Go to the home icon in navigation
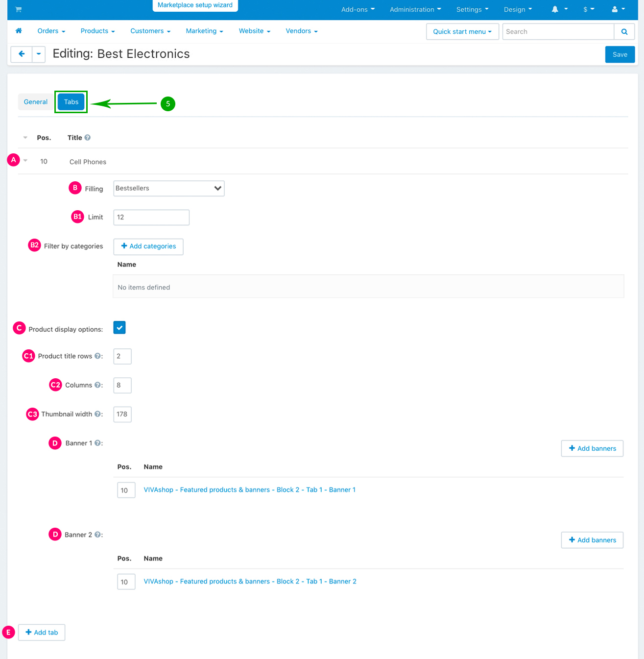This screenshot has height=659, width=644. click(19, 31)
